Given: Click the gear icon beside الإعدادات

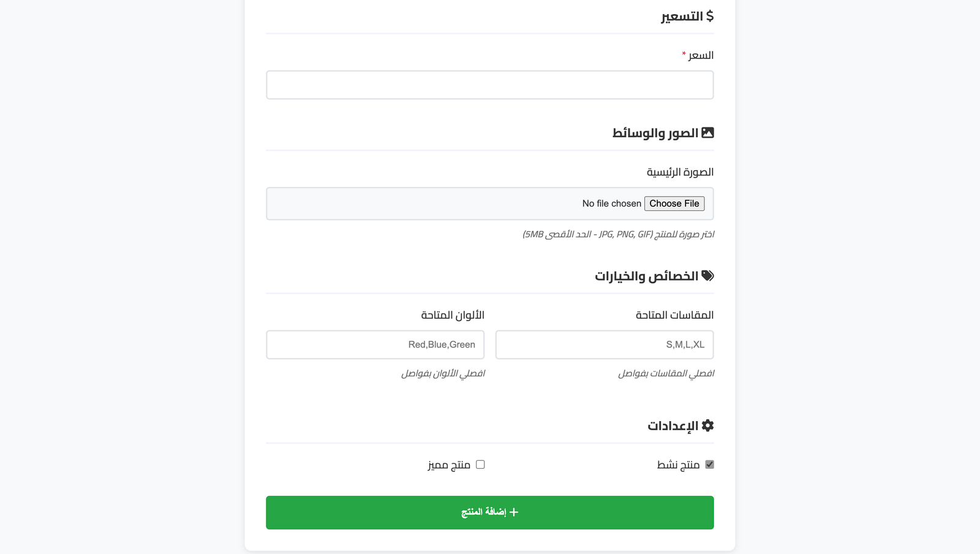Looking at the screenshot, I should 707,425.
